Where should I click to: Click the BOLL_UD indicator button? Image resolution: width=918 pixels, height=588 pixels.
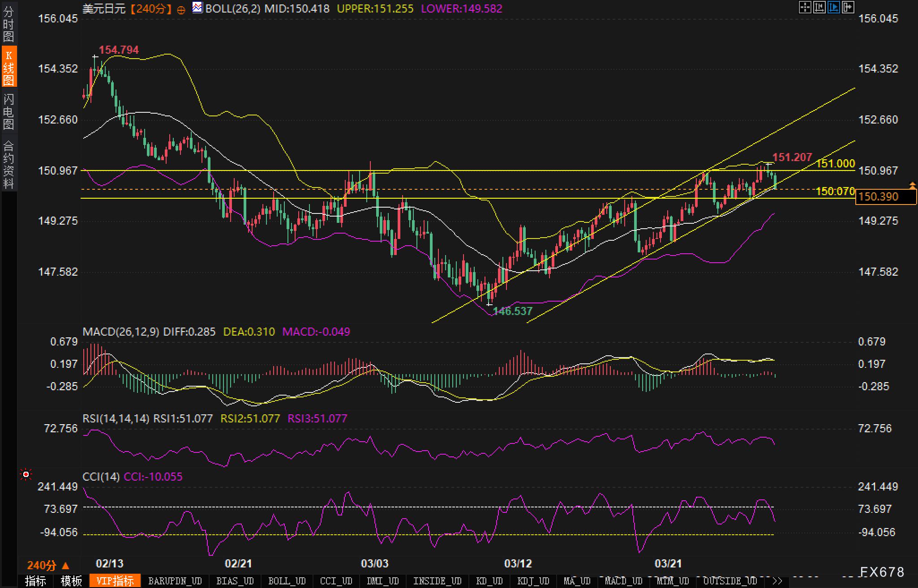pyautogui.click(x=287, y=581)
